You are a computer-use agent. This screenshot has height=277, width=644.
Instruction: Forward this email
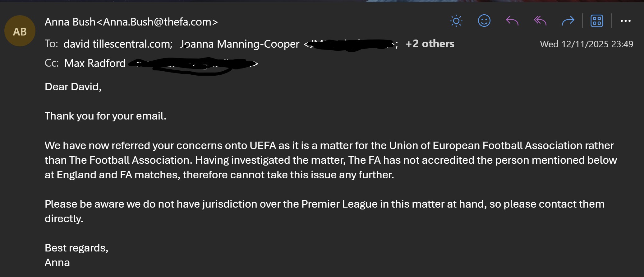coord(568,21)
